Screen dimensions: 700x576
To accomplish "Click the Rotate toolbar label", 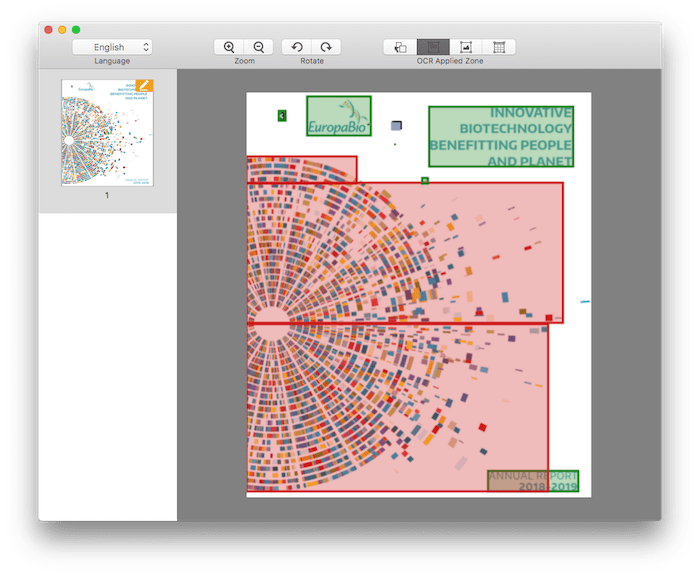I will pos(312,61).
